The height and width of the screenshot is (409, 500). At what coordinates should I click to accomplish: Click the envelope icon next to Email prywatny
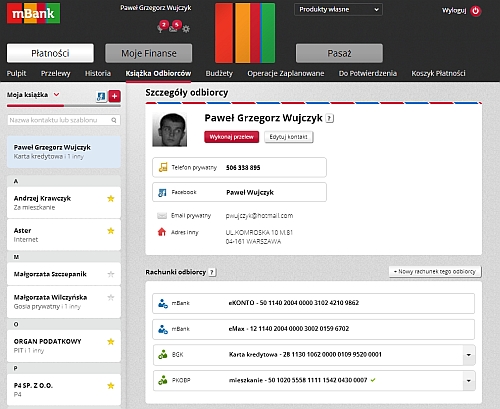point(162,216)
